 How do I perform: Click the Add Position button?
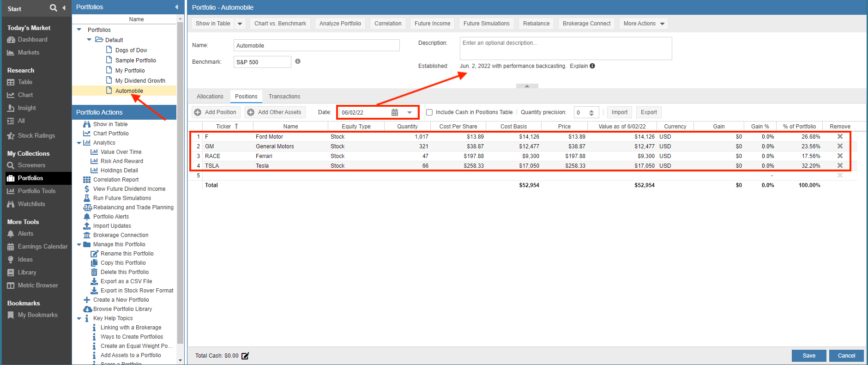pos(216,112)
